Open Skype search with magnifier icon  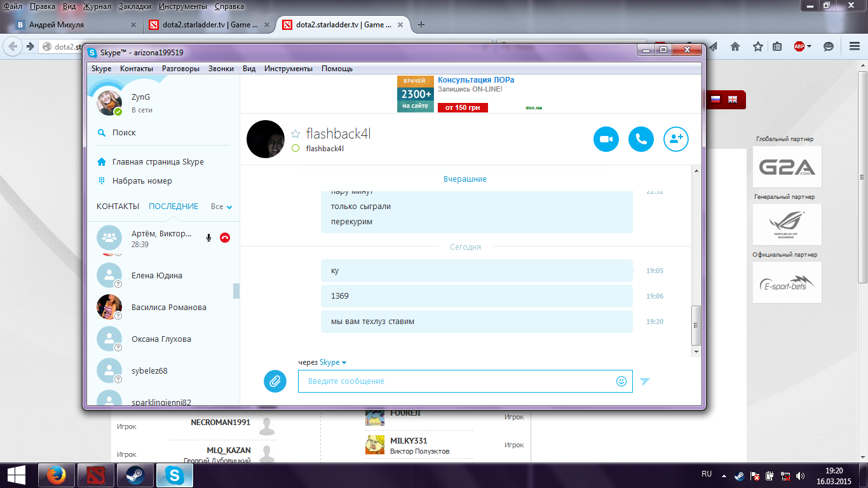click(101, 133)
